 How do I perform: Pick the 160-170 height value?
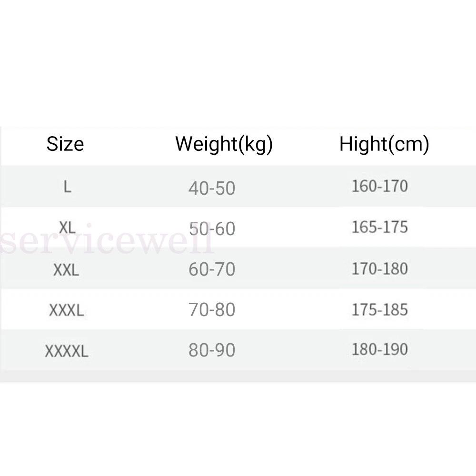coord(379,186)
